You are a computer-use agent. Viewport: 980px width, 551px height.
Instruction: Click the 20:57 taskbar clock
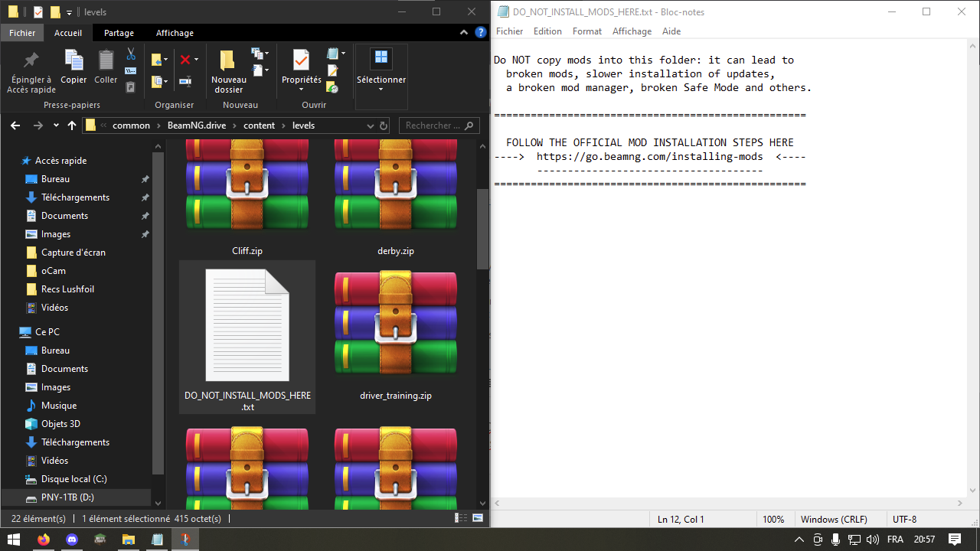pyautogui.click(x=924, y=540)
